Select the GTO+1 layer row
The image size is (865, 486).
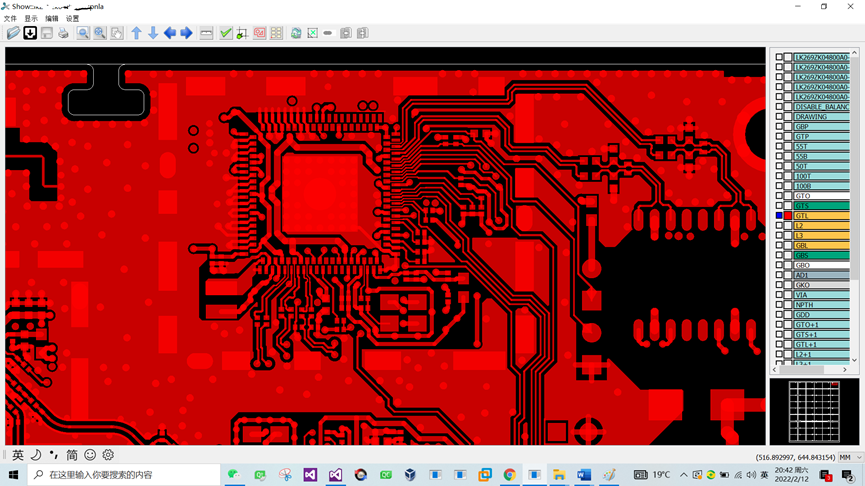(821, 324)
